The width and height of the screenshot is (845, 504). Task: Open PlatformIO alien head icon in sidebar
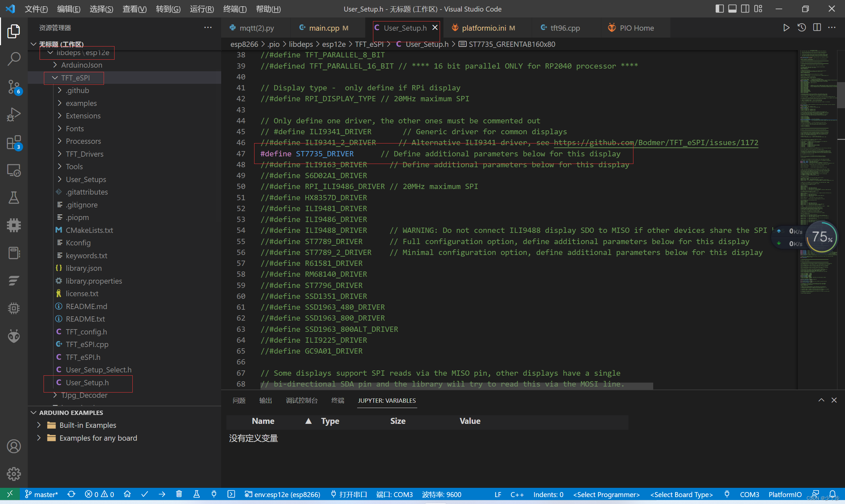pos(14,336)
